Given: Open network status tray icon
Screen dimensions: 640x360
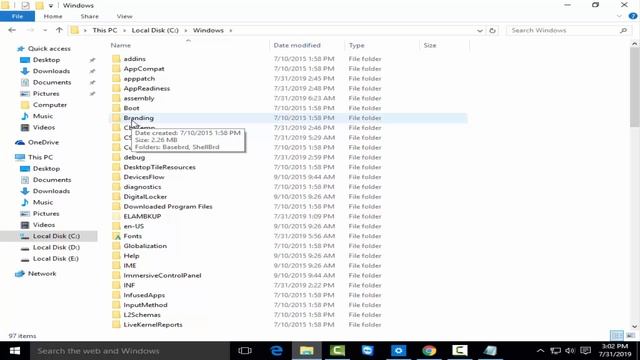Looking at the screenshot, I should tap(556, 351).
